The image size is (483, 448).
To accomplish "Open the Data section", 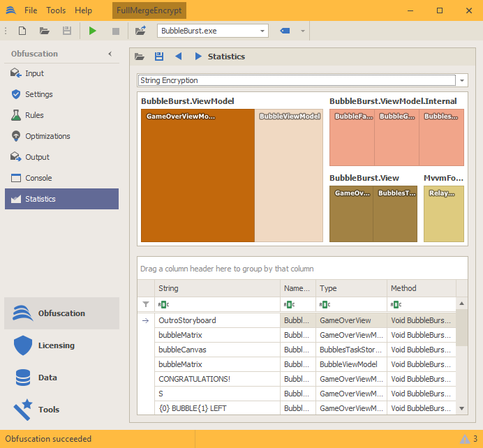I will [47, 378].
